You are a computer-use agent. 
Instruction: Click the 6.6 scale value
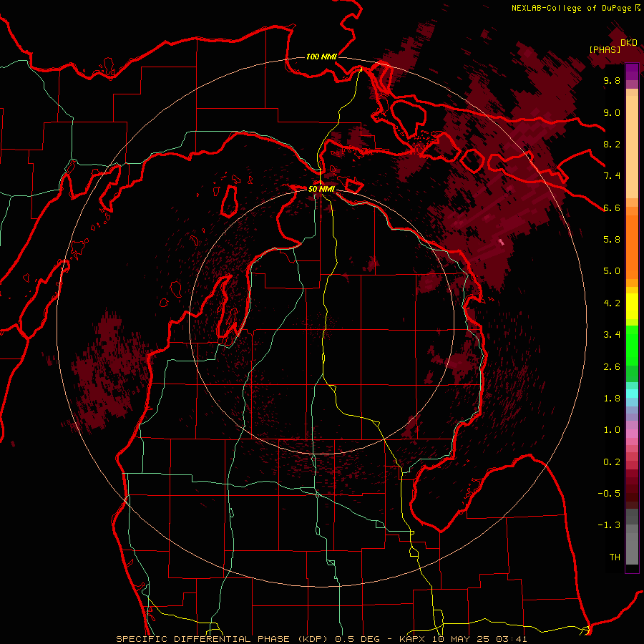612,208
